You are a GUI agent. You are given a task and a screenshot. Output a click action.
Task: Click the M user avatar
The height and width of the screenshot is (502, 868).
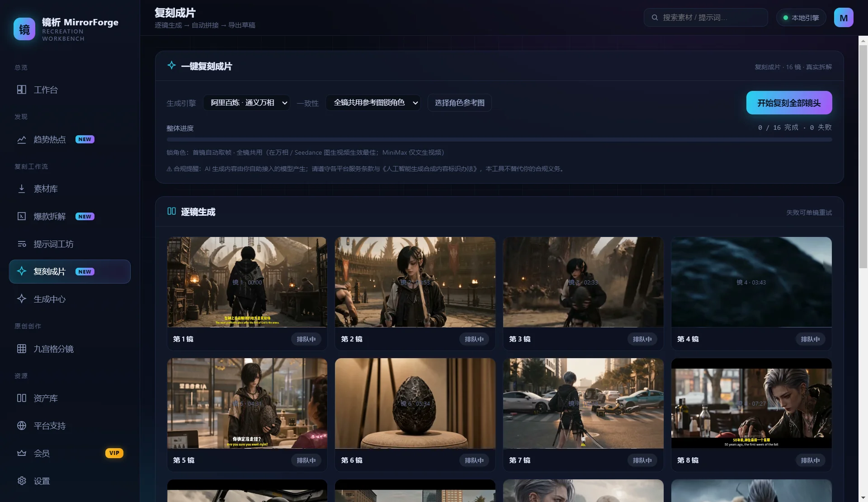coord(844,18)
